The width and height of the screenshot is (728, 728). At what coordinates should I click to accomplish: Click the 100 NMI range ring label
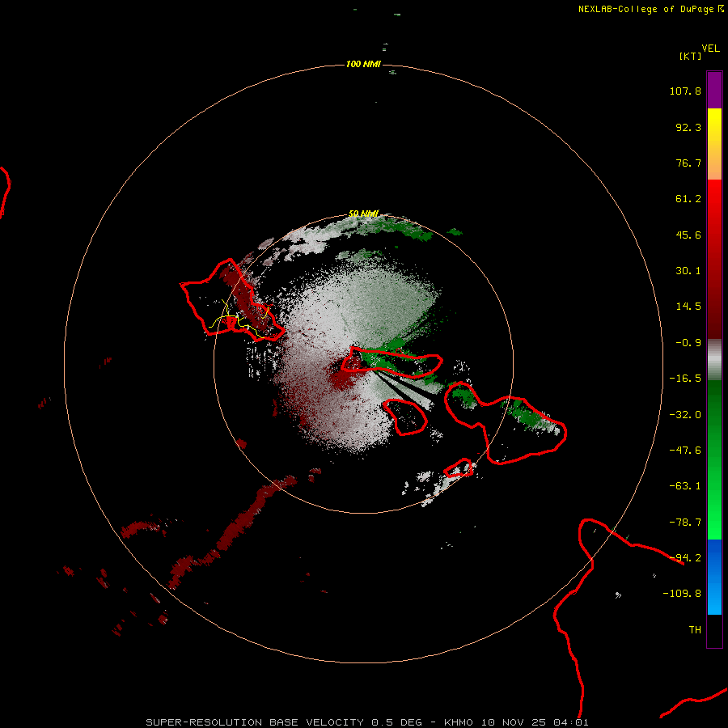point(363,64)
